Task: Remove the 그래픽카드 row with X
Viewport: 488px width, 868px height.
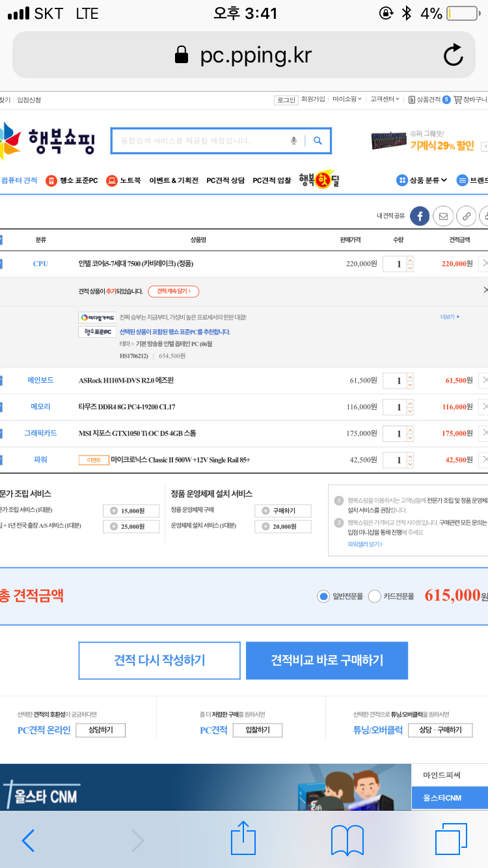Action: (x=483, y=433)
